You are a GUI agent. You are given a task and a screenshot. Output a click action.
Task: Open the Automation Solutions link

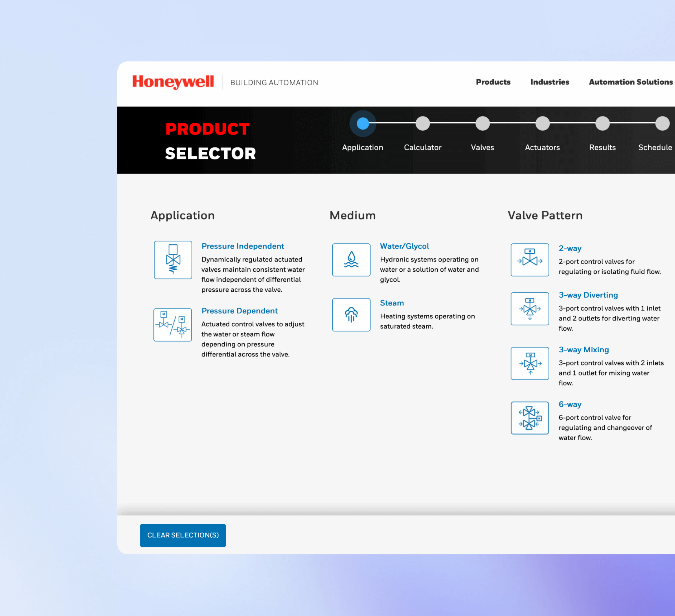(x=631, y=82)
